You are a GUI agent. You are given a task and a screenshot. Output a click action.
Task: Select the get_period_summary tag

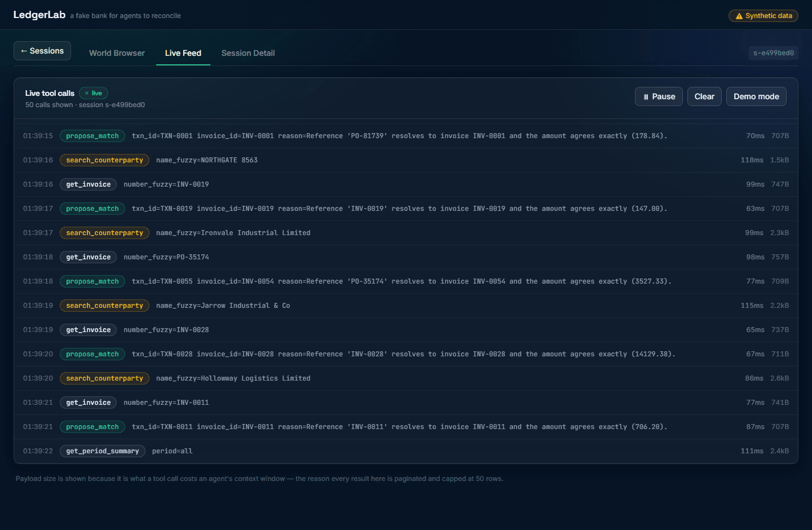103,451
